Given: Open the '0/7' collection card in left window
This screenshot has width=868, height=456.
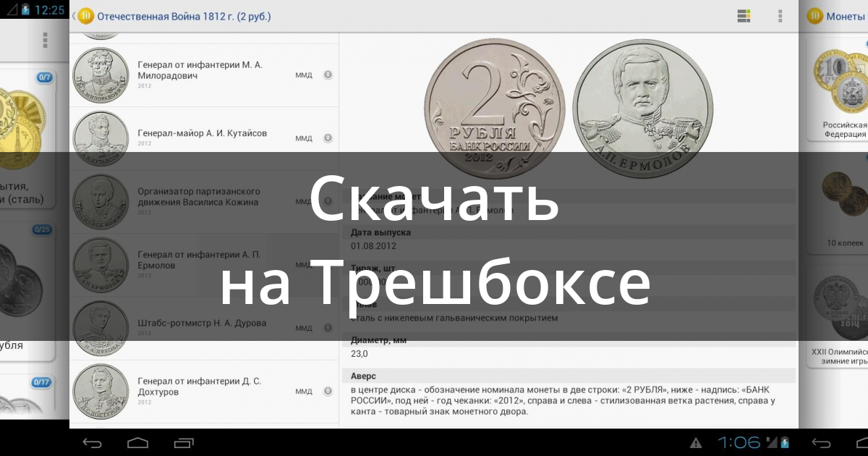Looking at the screenshot, I should point(26,138).
